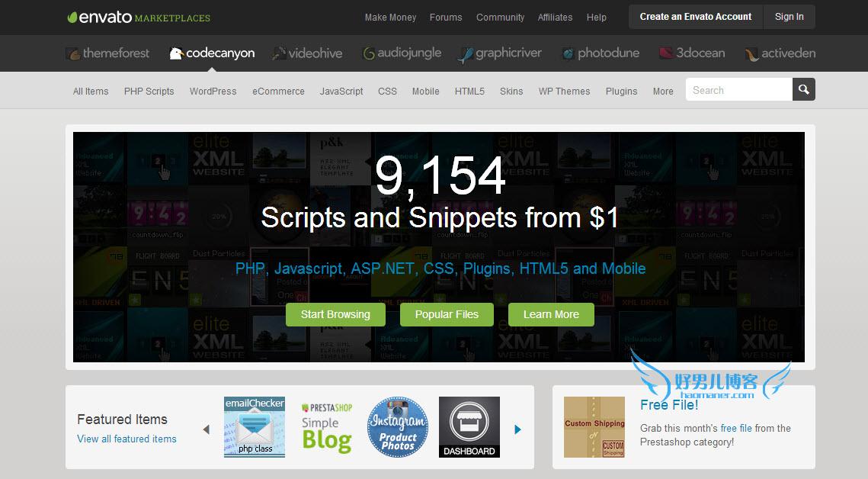Image resolution: width=868 pixels, height=479 pixels.
Task: Open the eCommerce category
Action: pyautogui.click(x=278, y=92)
